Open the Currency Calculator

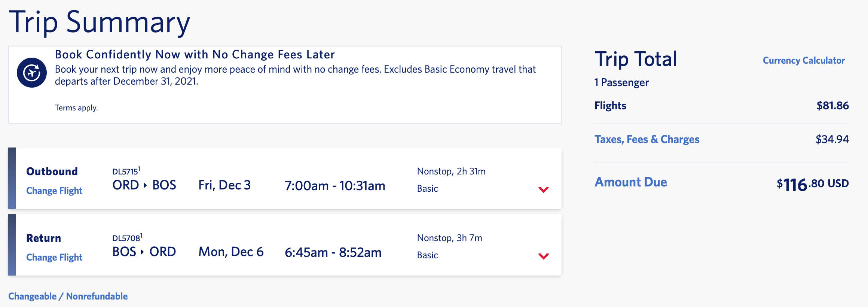pyautogui.click(x=804, y=60)
